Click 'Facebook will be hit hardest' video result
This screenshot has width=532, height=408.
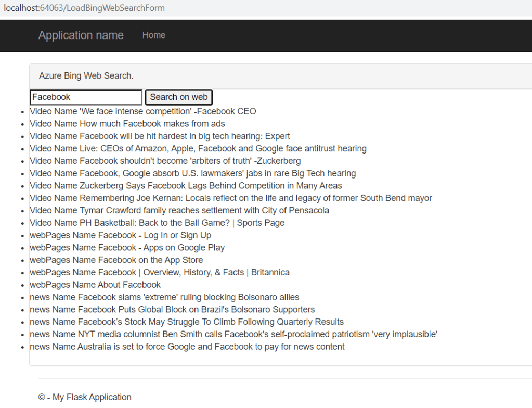[x=160, y=136]
